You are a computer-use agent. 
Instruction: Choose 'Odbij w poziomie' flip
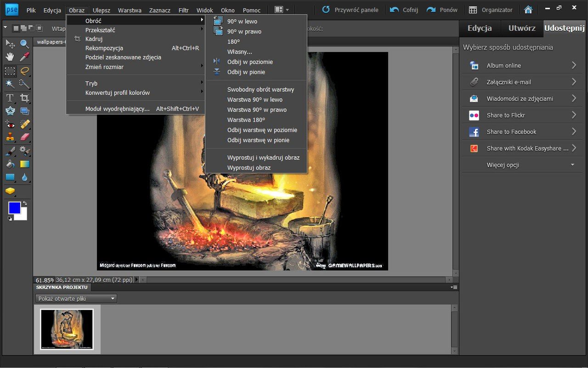point(256,62)
